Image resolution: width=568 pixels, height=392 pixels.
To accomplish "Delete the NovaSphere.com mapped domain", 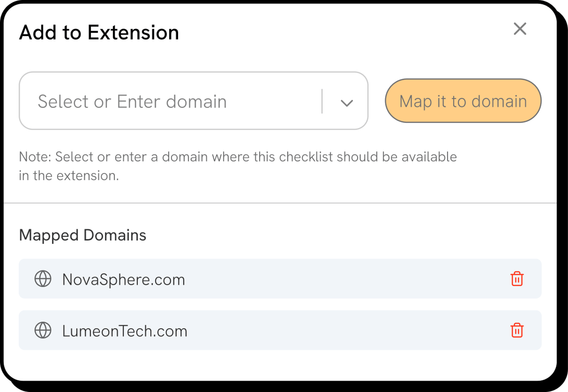I will point(517,279).
